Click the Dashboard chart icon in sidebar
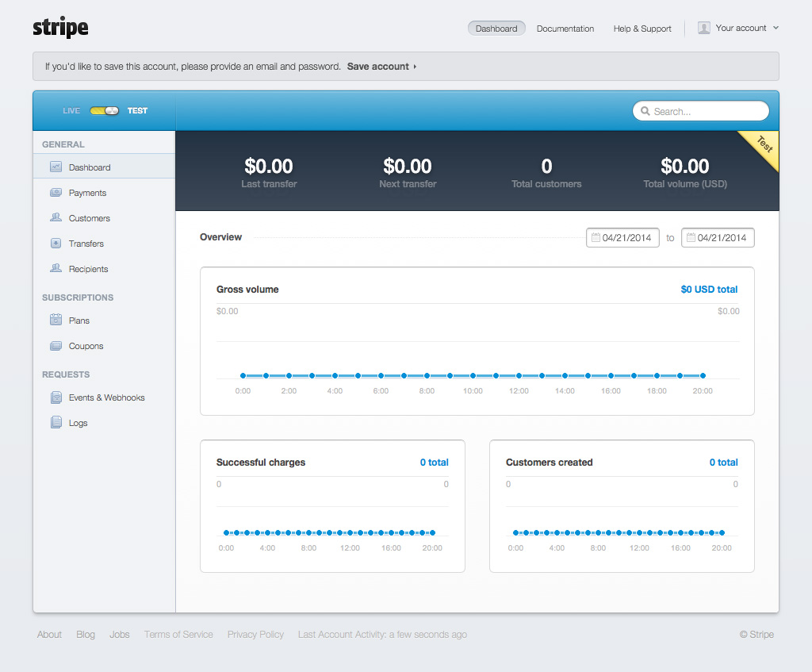The width and height of the screenshot is (812, 672). click(x=56, y=167)
